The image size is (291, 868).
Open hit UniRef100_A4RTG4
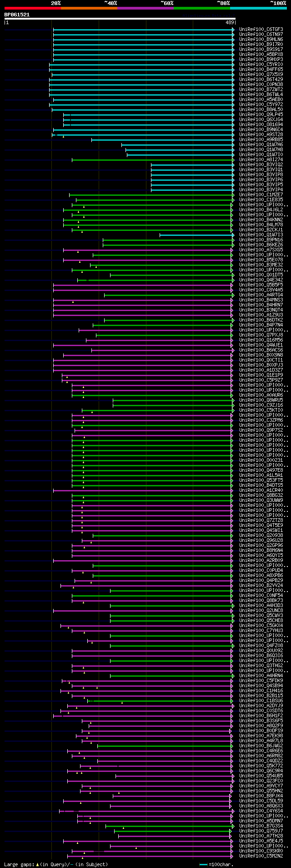261,295
